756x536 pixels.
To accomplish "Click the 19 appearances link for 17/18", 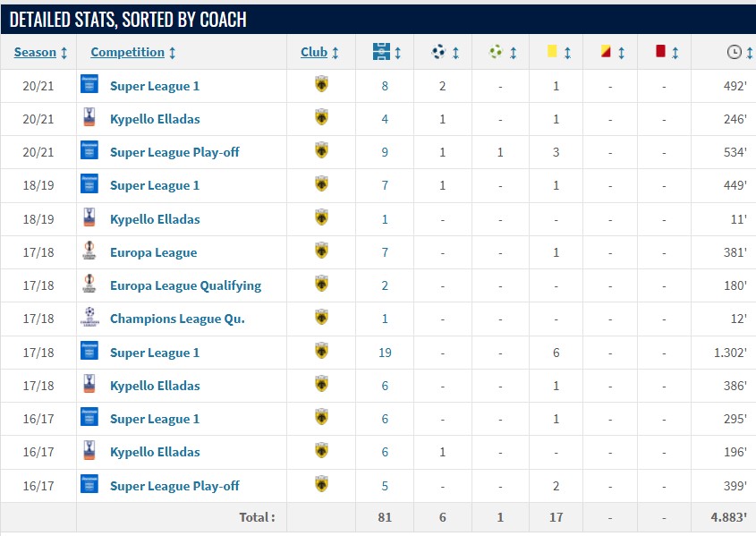I will click(385, 353).
